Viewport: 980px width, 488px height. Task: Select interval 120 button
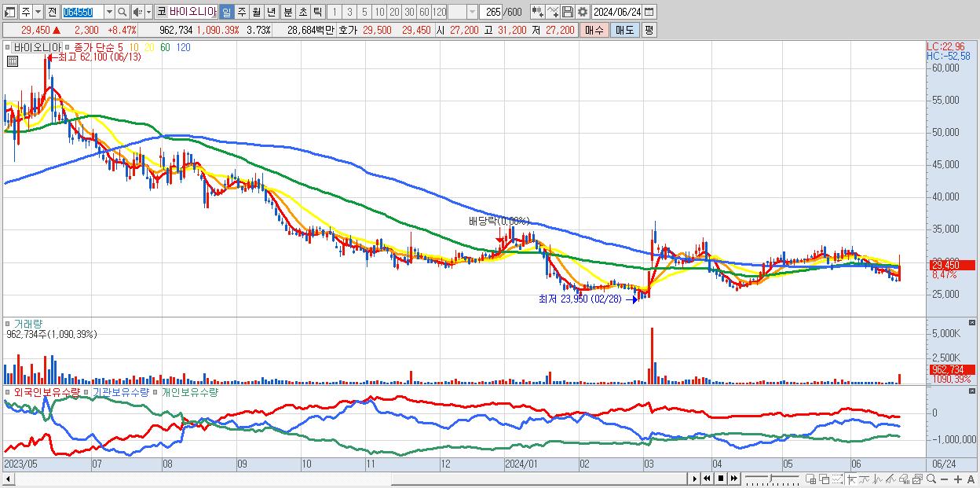439,13
